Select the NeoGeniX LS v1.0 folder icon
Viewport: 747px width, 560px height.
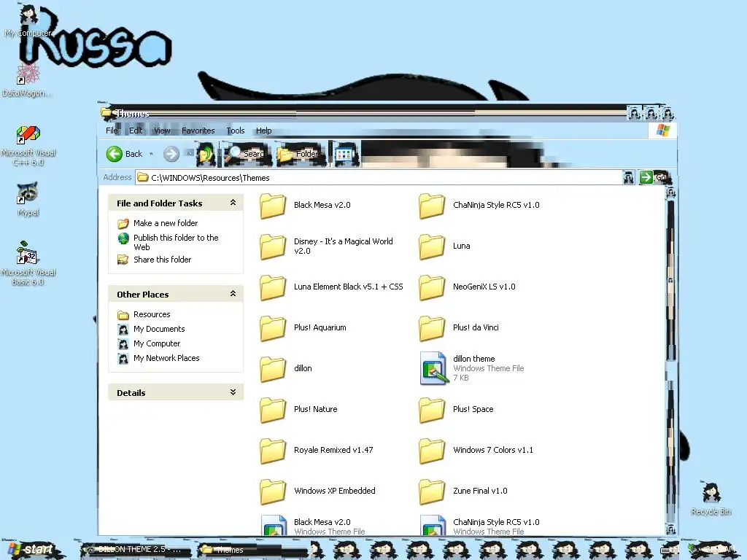432,287
